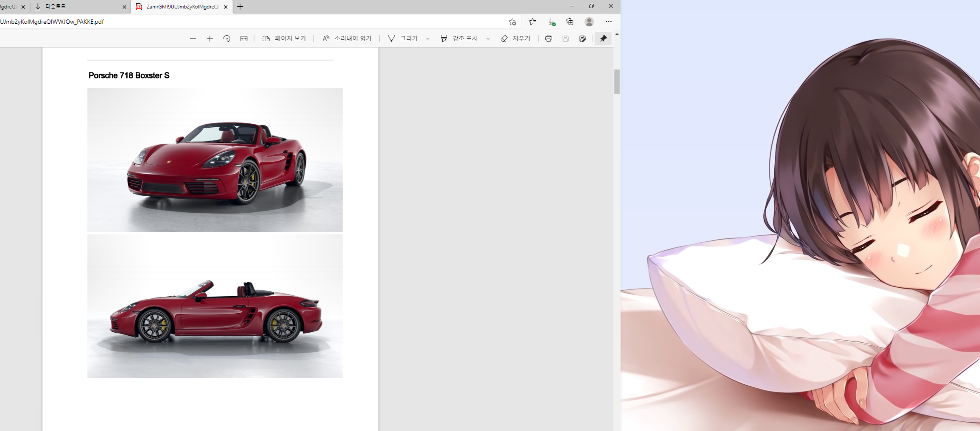Expand the 강조 표시 options dropdown arrow
This screenshot has width=980, height=431.
point(488,39)
